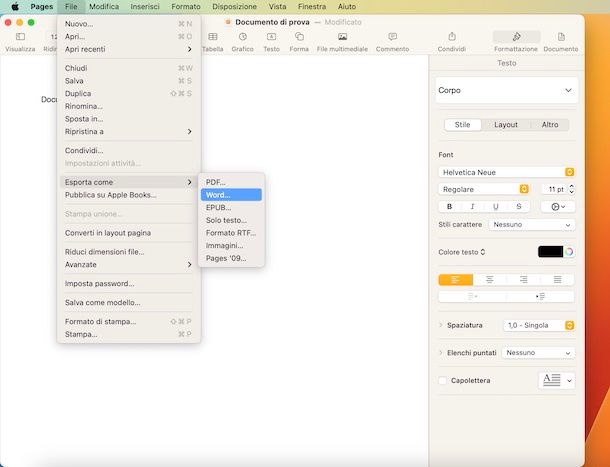This screenshot has height=467, width=610.
Task: Click the 11 pt font size field
Action: pyautogui.click(x=555, y=189)
